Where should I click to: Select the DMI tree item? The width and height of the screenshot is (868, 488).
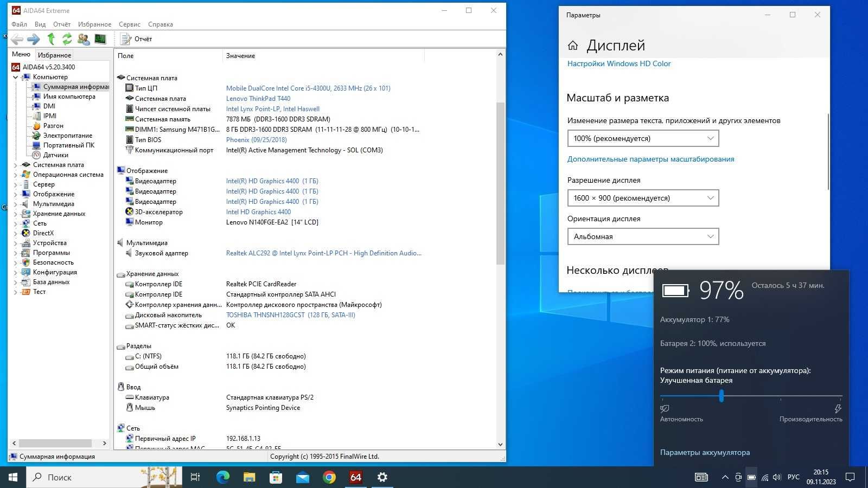[x=49, y=106]
